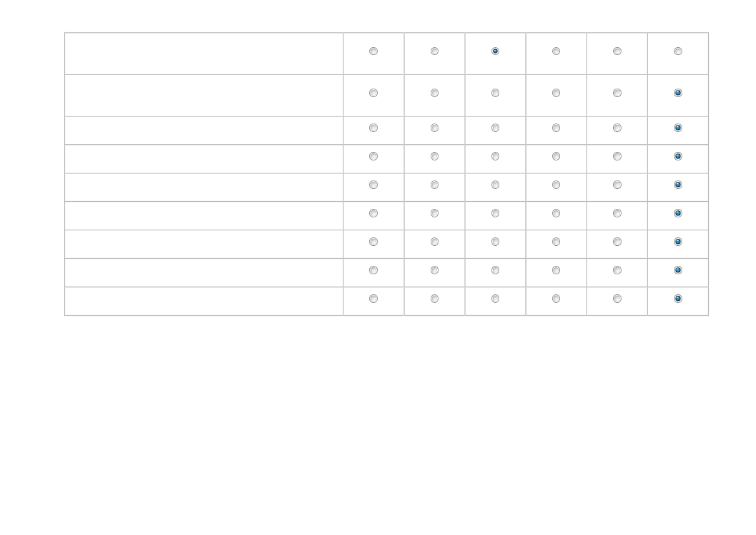Select first radio button in the seventh row
The image size is (756, 535).
tap(373, 242)
